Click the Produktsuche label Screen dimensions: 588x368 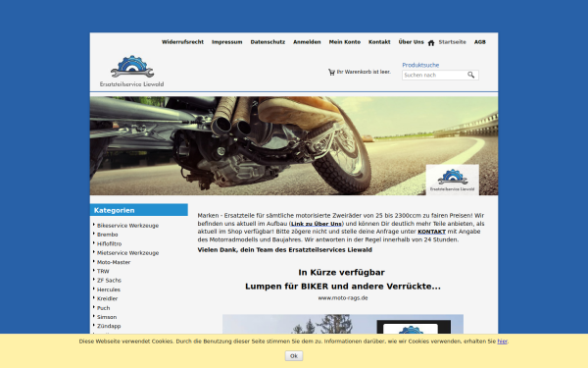click(420, 65)
